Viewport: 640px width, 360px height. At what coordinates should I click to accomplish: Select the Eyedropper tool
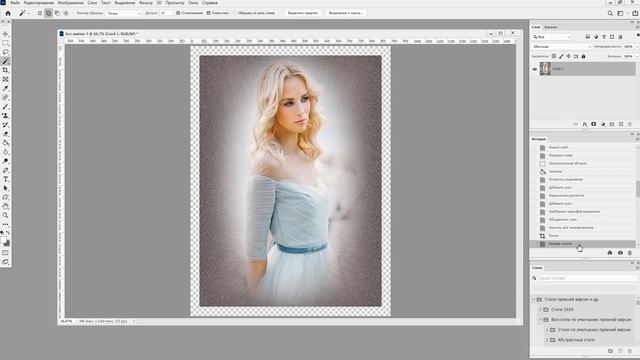5,88
